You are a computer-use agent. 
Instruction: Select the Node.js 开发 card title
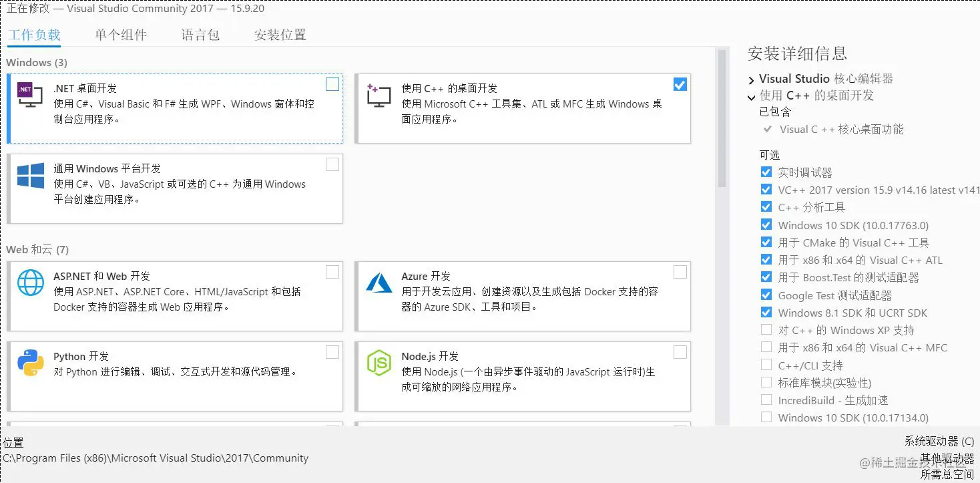(430, 356)
